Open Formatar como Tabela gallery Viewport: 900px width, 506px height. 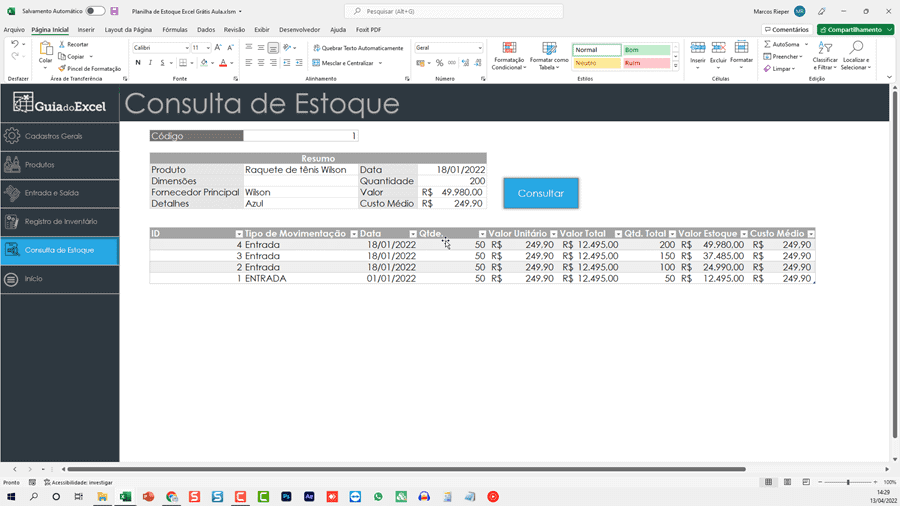(x=549, y=56)
